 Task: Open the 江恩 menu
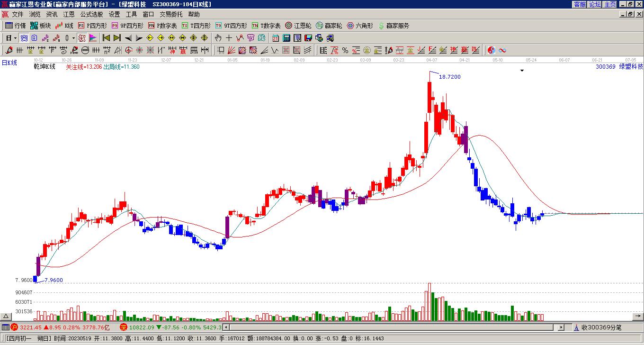69,15
